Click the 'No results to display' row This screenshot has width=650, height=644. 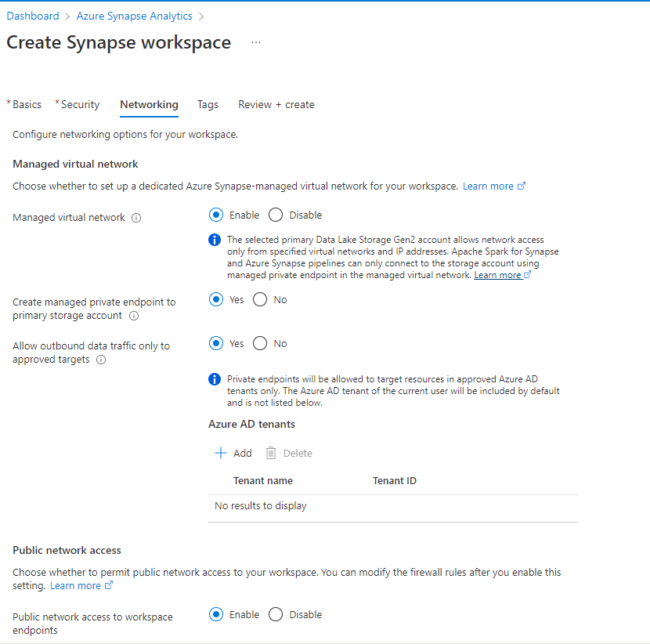[x=393, y=506]
